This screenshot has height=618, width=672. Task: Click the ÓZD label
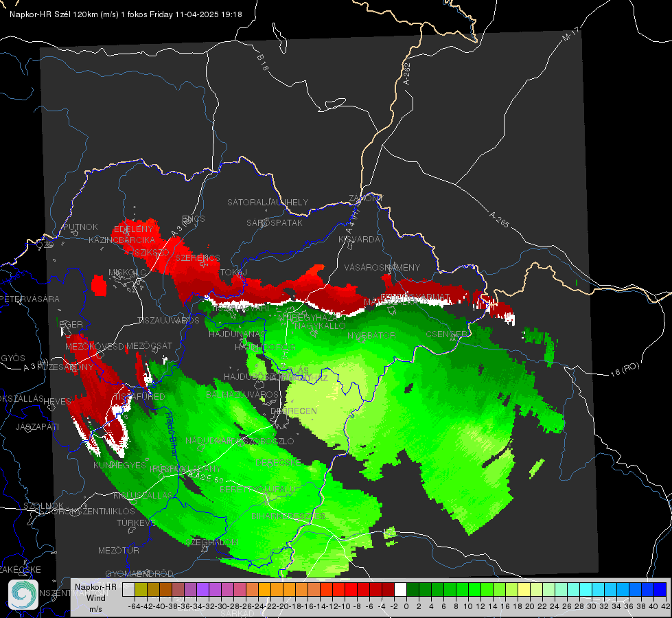[x=45, y=245]
